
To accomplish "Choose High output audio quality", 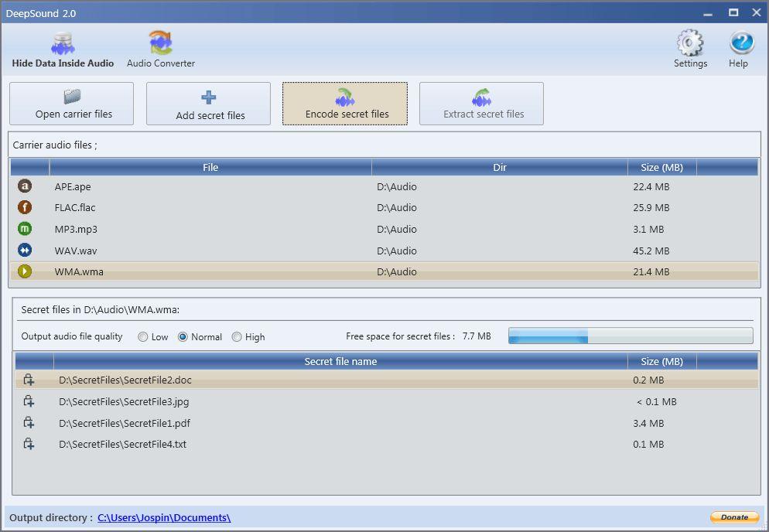I will tap(237, 337).
